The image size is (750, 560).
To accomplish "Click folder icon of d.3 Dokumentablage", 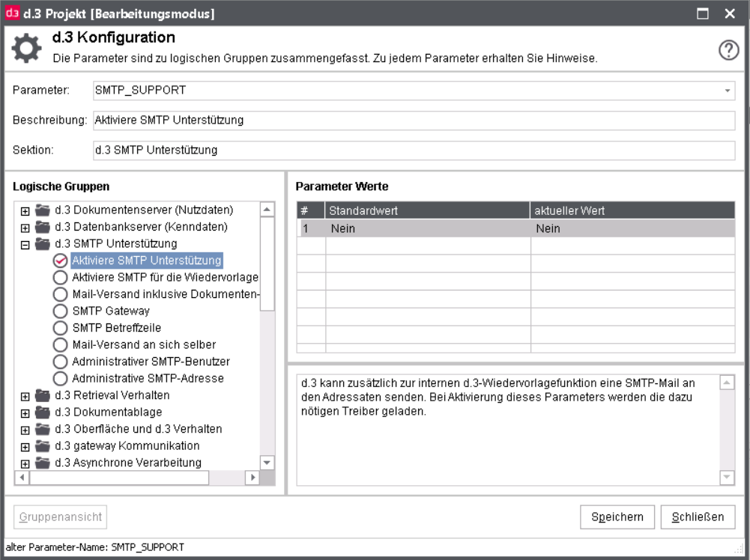I will coord(43,413).
